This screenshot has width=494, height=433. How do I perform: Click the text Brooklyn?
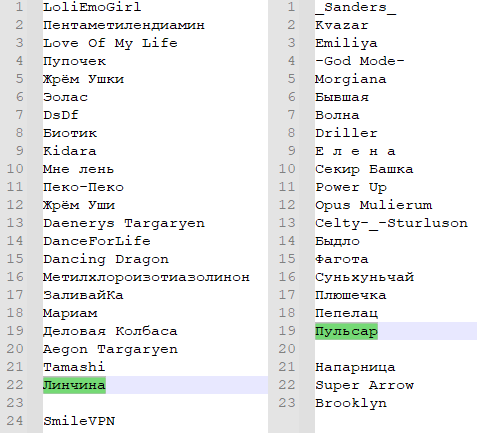[x=351, y=403]
